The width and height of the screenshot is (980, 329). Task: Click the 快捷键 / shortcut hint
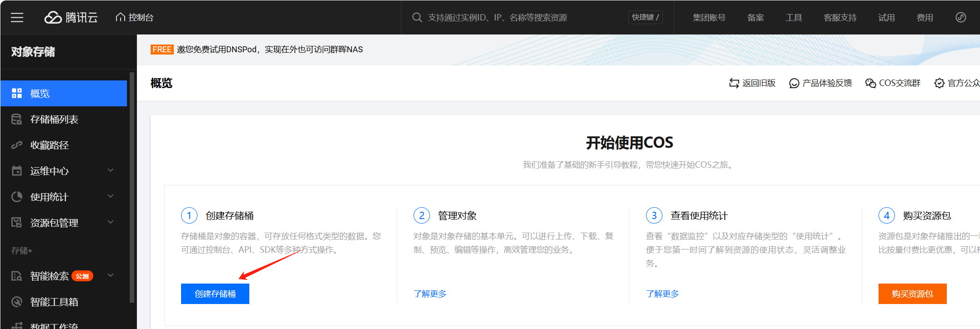click(x=646, y=17)
